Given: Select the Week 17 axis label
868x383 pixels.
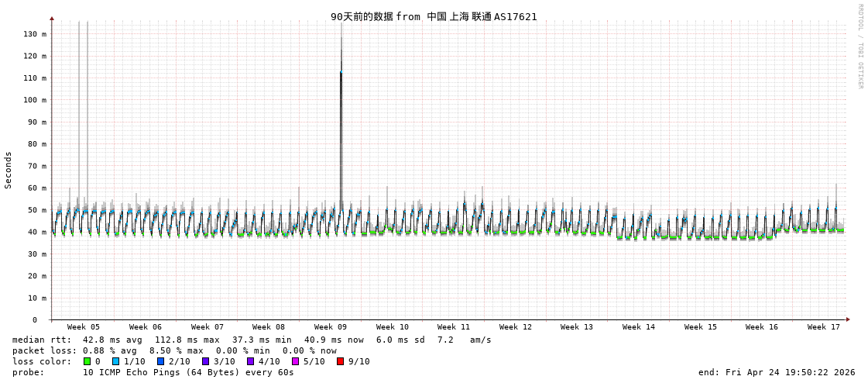Looking at the screenshot, I should pos(824,327).
